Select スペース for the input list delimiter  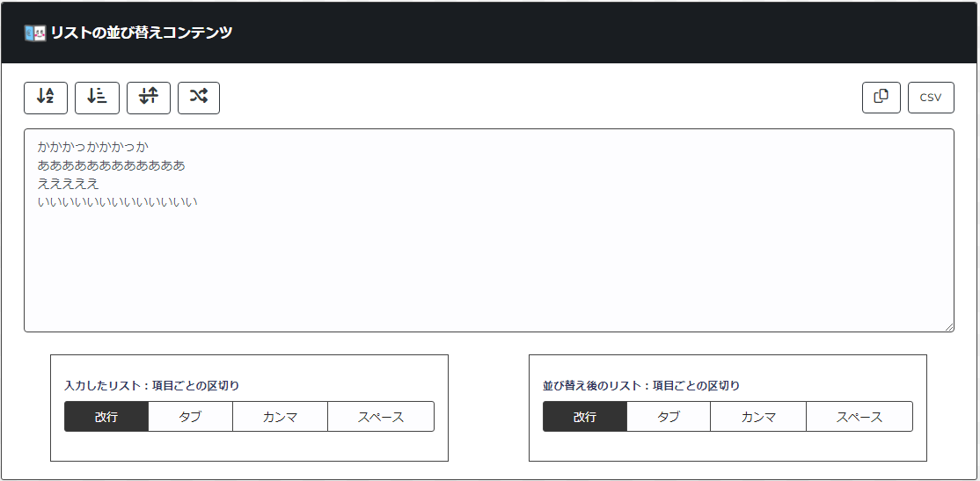pyautogui.click(x=381, y=417)
